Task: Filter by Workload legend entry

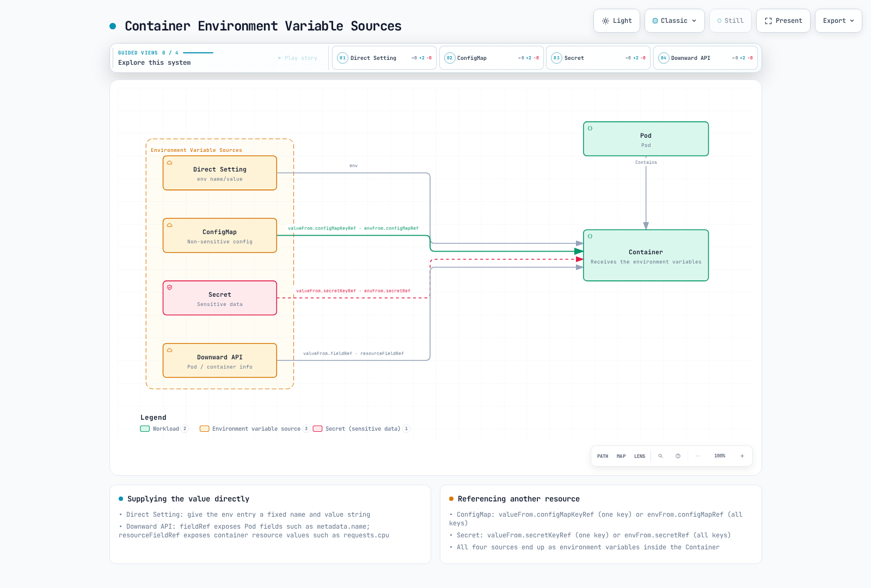Action: [x=164, y=429]
